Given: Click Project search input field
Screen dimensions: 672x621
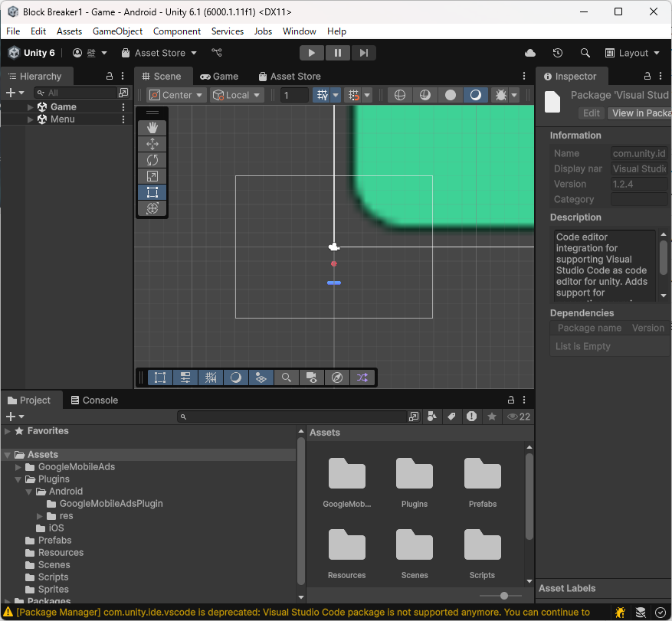Looking at the screenshot, I should tap(292, 417).
